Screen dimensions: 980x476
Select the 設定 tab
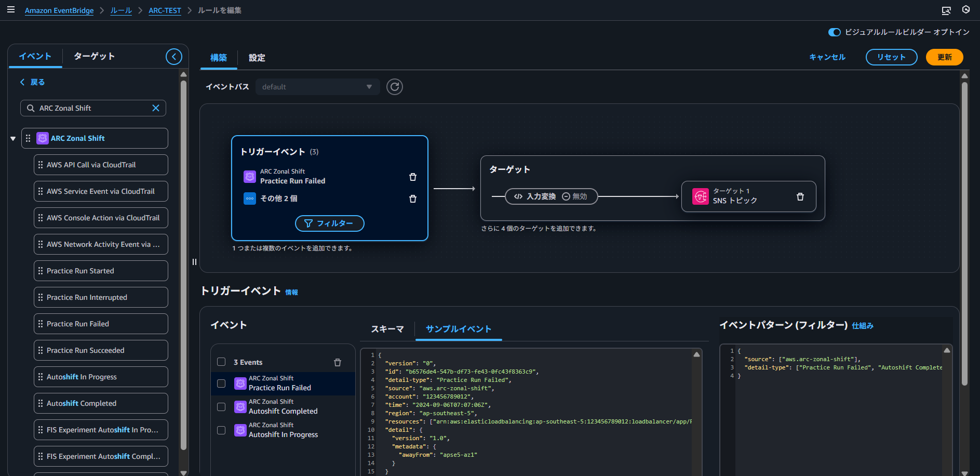pos(257,58)
